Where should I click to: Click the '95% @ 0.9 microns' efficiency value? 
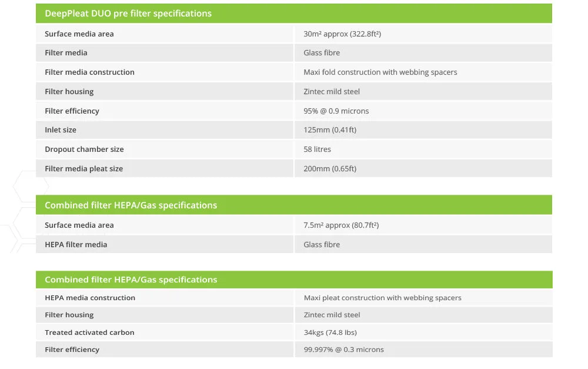(x=336, y=111)
